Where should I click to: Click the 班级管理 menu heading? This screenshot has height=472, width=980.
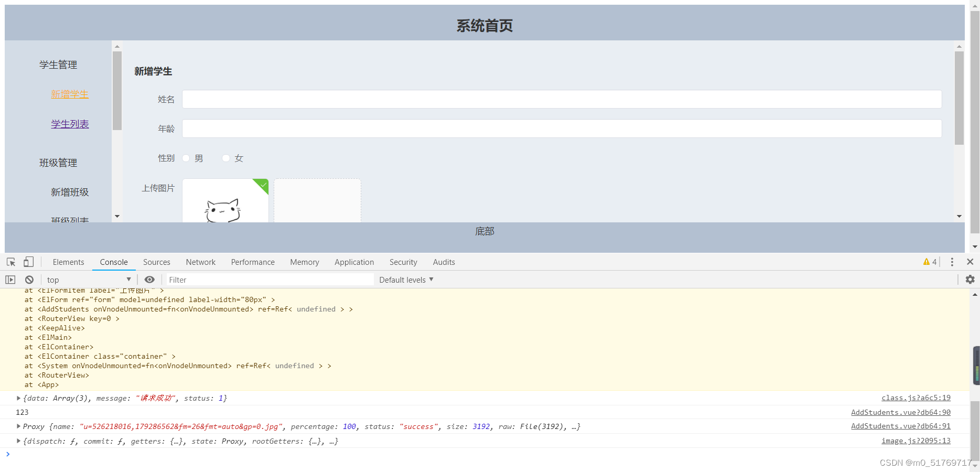click(58, 163)
